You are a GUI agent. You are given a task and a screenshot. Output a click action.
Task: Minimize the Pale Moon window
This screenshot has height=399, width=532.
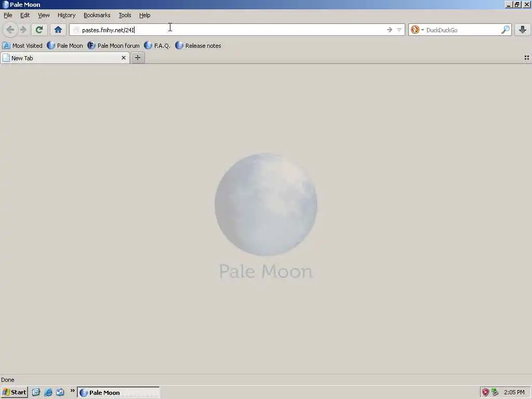(x=508, y=5)
